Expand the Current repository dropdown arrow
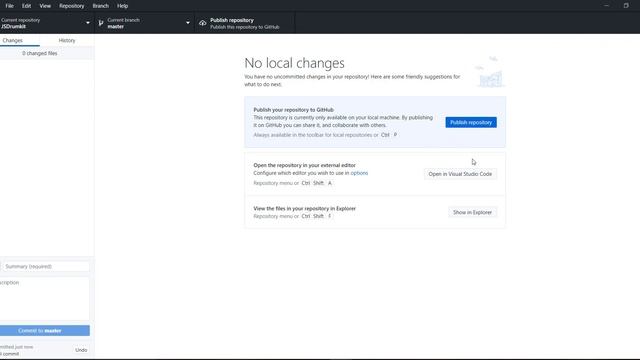 [x=88, y=23]
